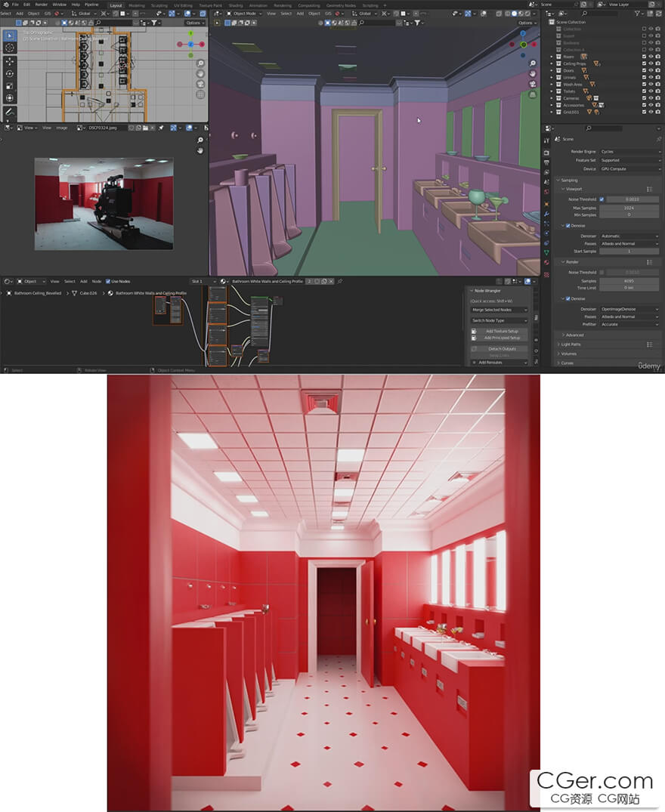Uncheck the Urinals collection checkbox
Image resolution: width=665 pixels, height=812 pixels.
coord(644,77)
